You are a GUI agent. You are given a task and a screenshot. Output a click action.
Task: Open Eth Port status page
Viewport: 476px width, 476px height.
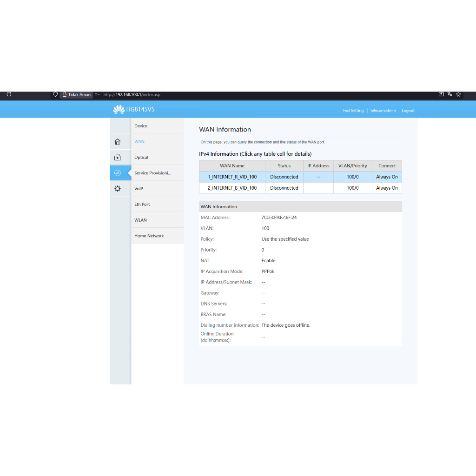coord(142,205)
